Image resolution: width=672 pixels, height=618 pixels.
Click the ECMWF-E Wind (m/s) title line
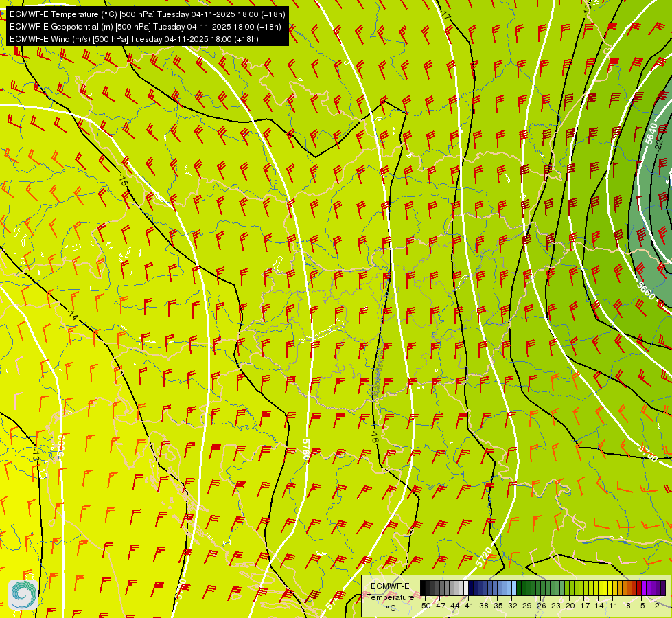coord(134,39)
